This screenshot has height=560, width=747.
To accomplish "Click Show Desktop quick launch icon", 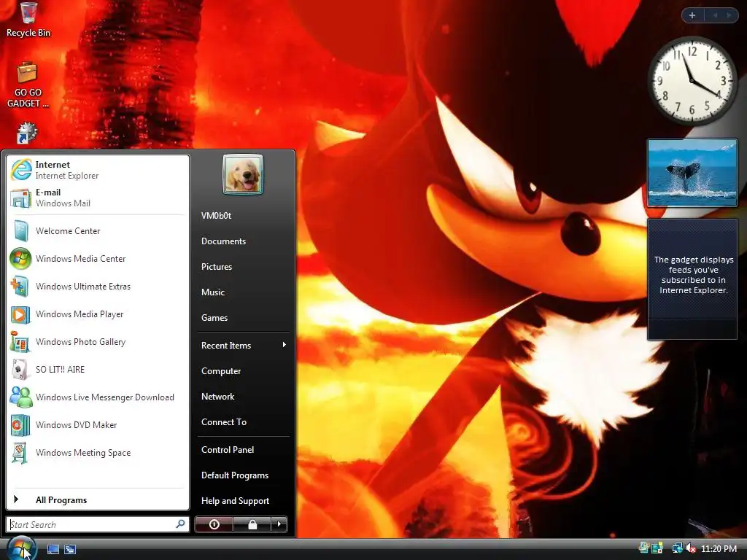I will click(x=53, y=549).
